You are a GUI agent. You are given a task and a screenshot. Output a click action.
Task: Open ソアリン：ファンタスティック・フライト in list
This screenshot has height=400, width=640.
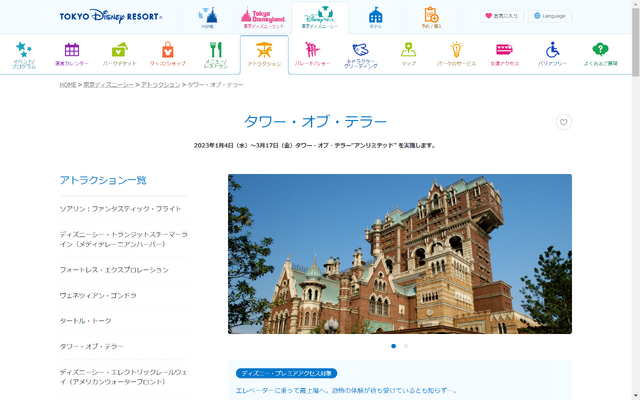coord(120,209)
